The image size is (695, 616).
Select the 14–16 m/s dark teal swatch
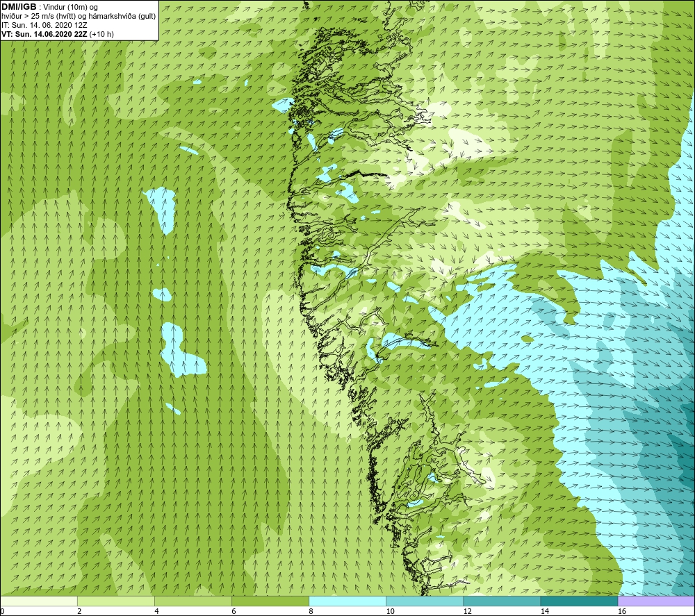click(x=579, y=601)
